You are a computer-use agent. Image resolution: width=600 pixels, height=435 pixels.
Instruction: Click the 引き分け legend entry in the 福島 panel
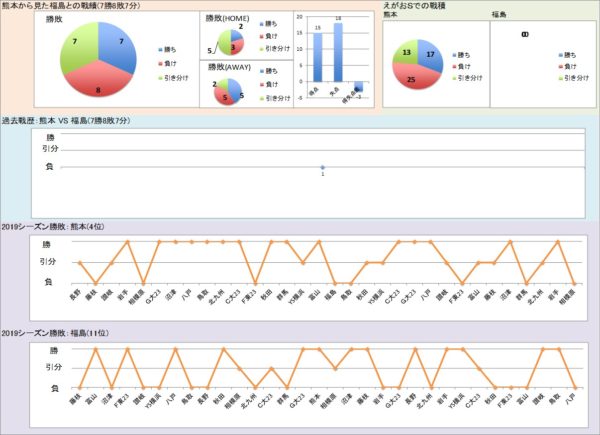tap(572, 76)
